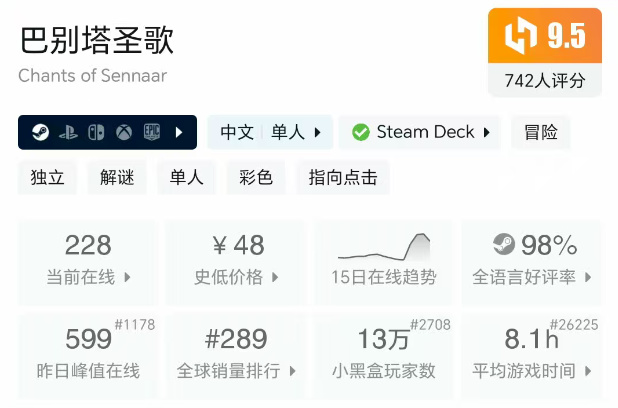Expand the platform list arrow
Screen dimensions: 618x408
click(179, 132)
